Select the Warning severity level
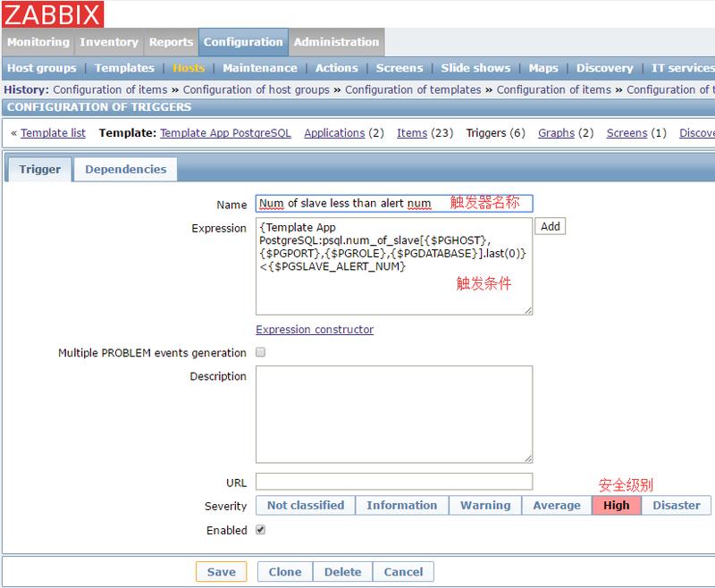Screen dimensions: 715x588 pos(485,506)
